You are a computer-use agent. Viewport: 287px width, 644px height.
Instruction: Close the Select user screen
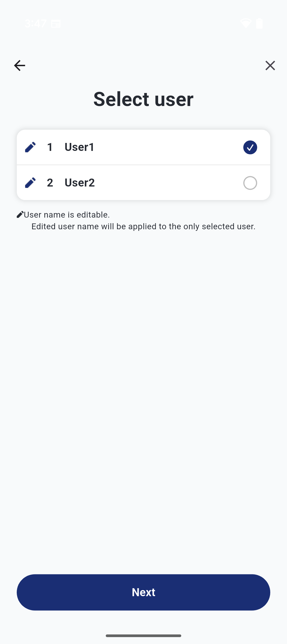(x=270, y=65)
